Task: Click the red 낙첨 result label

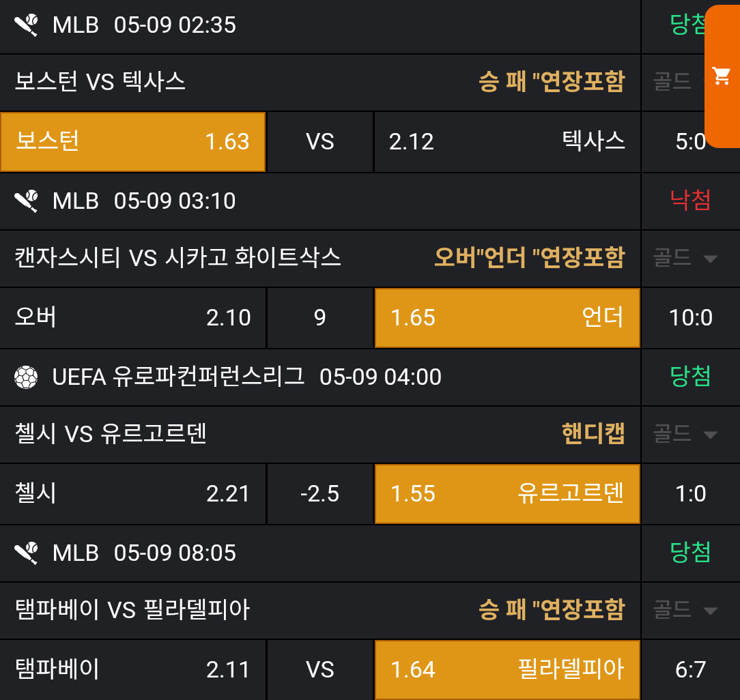Action: coord(690,201)
